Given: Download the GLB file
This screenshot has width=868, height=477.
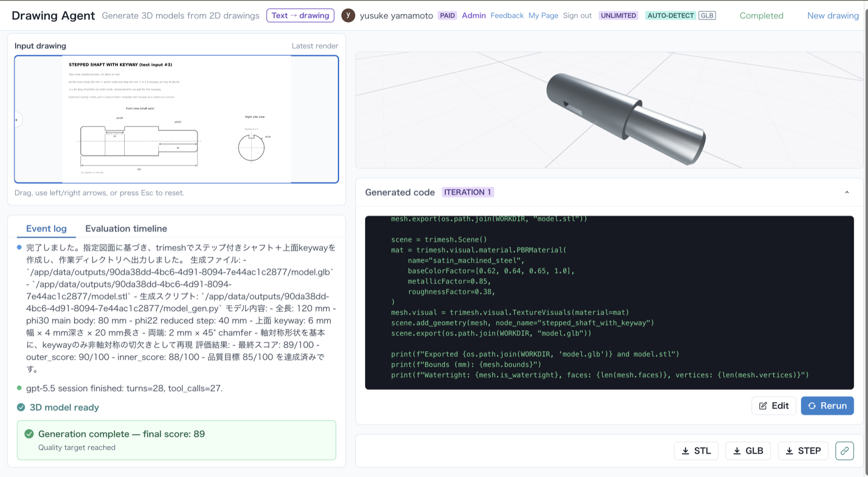Looking at the screenshot, I should click(x=748, y=450).
